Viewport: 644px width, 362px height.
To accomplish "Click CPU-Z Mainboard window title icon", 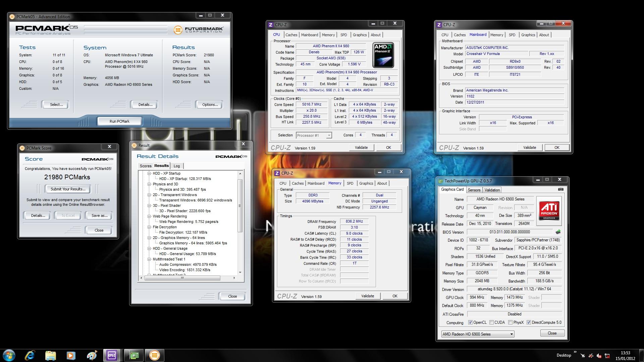I will (439, 24).
